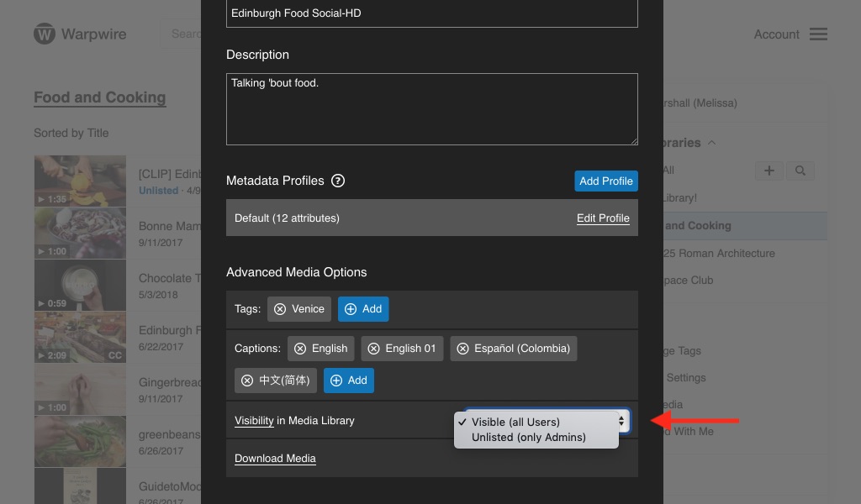Click the Sorted by Title label

coord(71,134)
